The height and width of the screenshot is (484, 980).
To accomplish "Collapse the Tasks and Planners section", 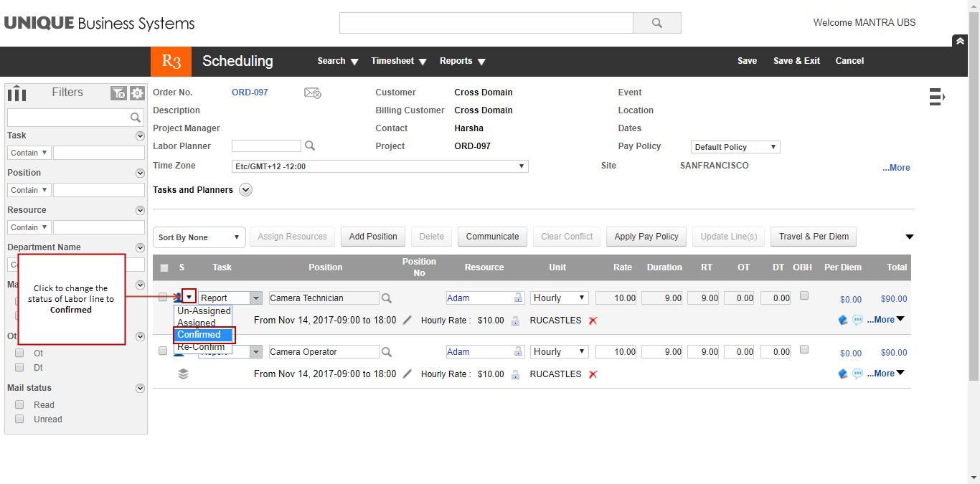I will (245, 189).
